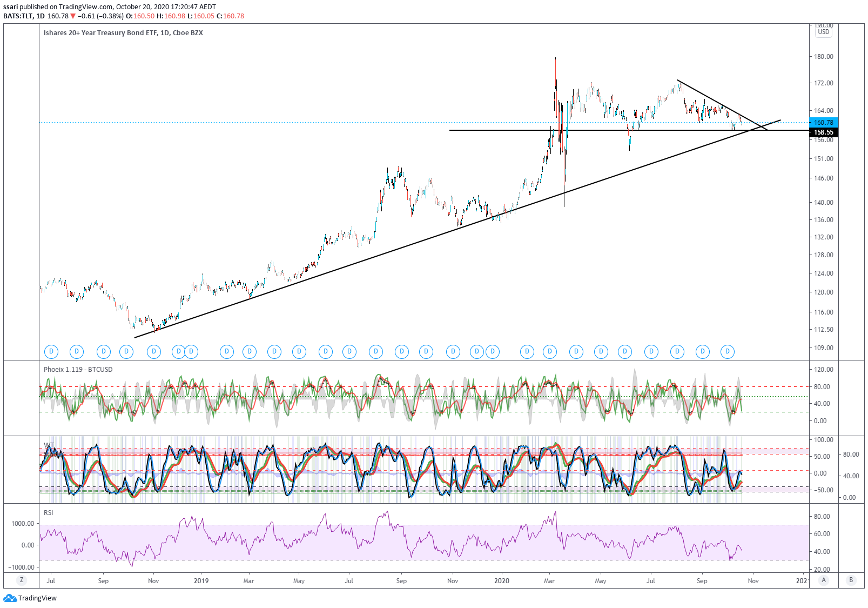Click the dividend marker above Sep 2020
Screen dimensions: 868x608
tap(702, 352)
